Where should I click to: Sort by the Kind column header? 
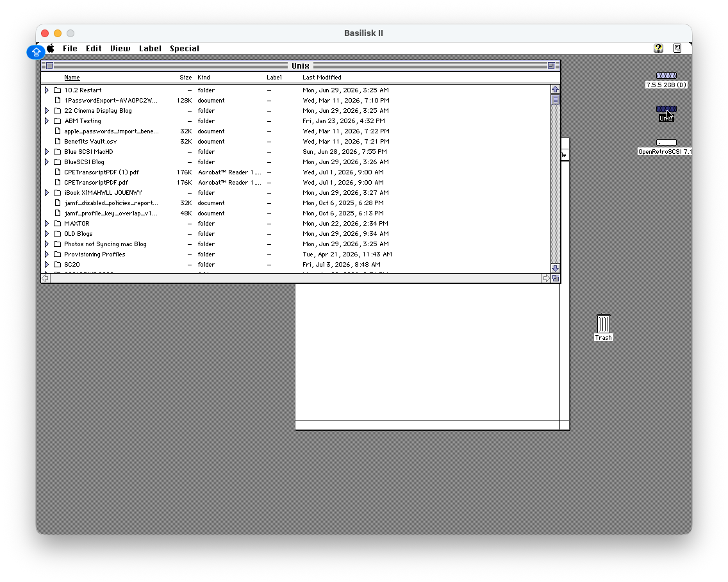(204, 78)
